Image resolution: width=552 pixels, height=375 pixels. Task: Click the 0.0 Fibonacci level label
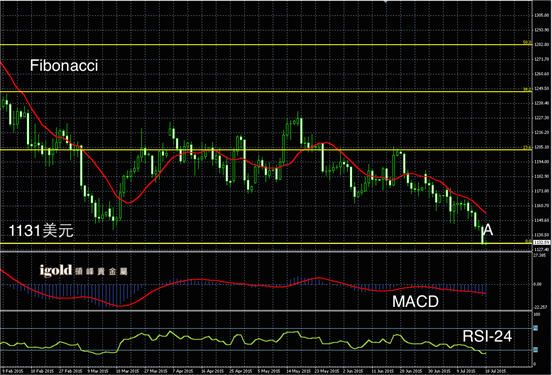(x=528, y=241)
